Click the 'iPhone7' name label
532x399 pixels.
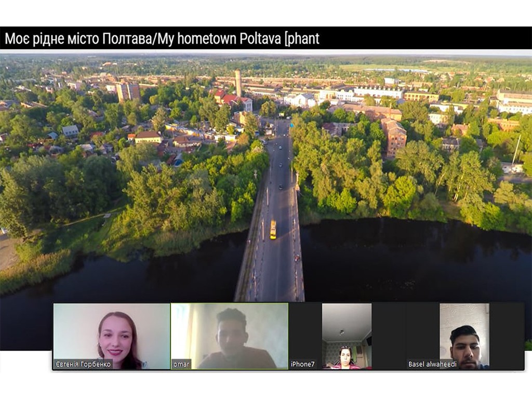pos(302,364)
